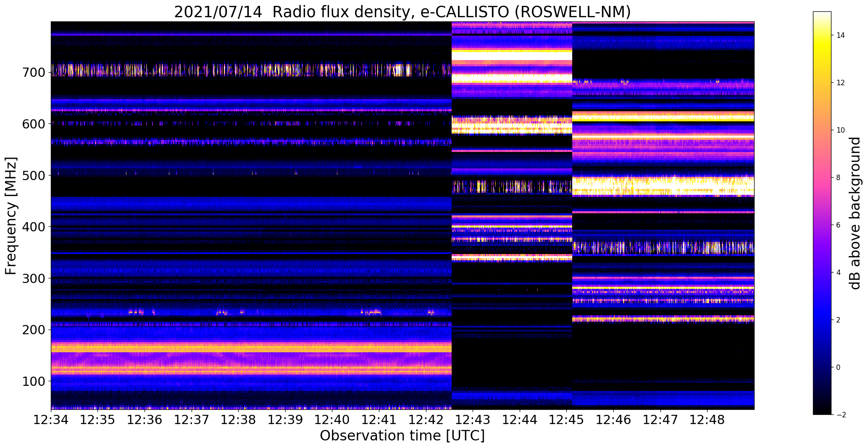The width and height of the screenshot is (868, 448).
Task: Click the 500 frequency tick label
Action: click(34, 176)
